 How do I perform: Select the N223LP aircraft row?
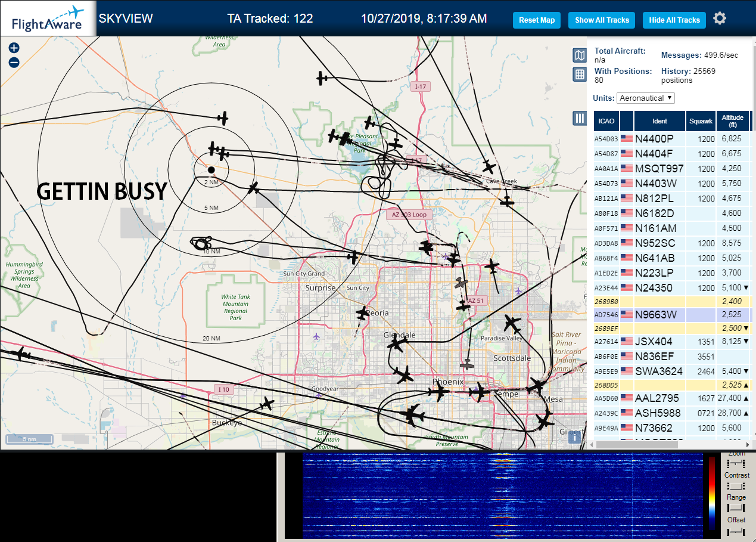(672, 272)
